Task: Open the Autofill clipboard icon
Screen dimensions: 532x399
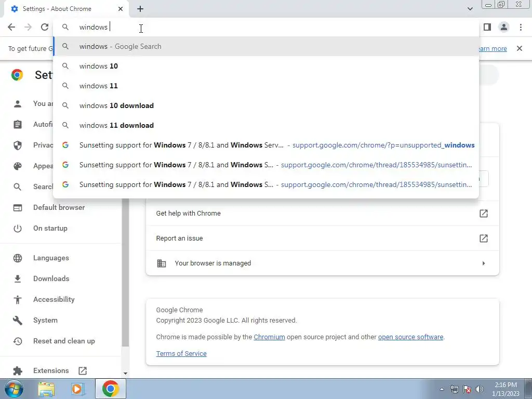Action: point(17,125)
